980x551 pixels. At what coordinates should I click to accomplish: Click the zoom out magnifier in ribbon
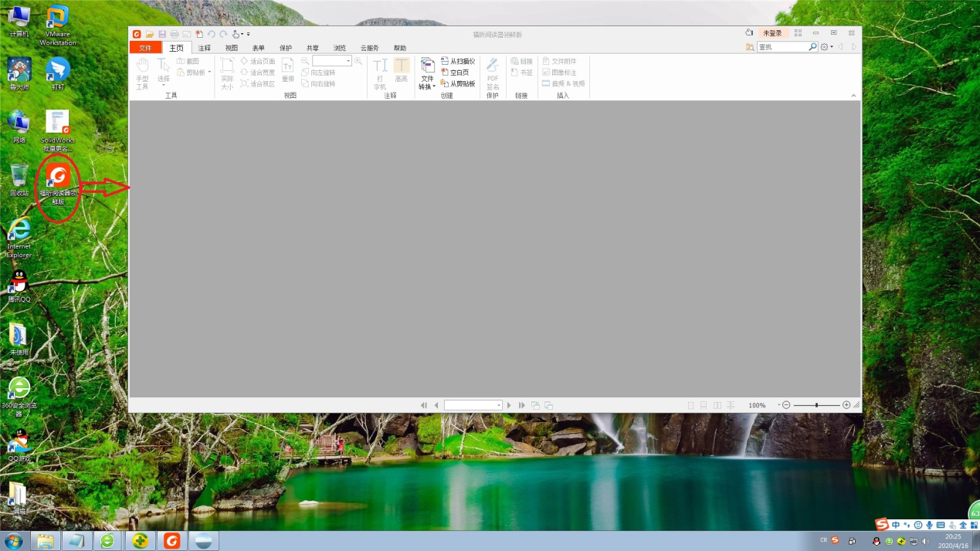(305, 61)
